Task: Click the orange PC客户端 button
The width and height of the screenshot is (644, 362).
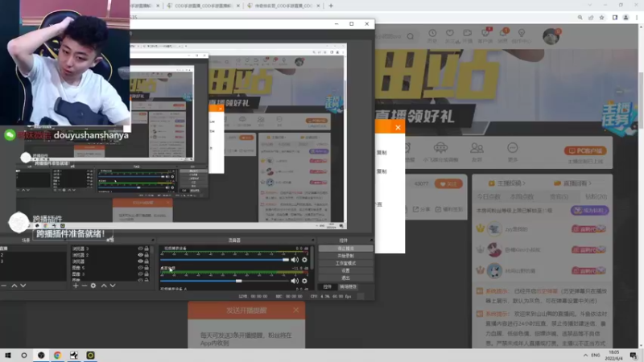Action: [585, 150]
